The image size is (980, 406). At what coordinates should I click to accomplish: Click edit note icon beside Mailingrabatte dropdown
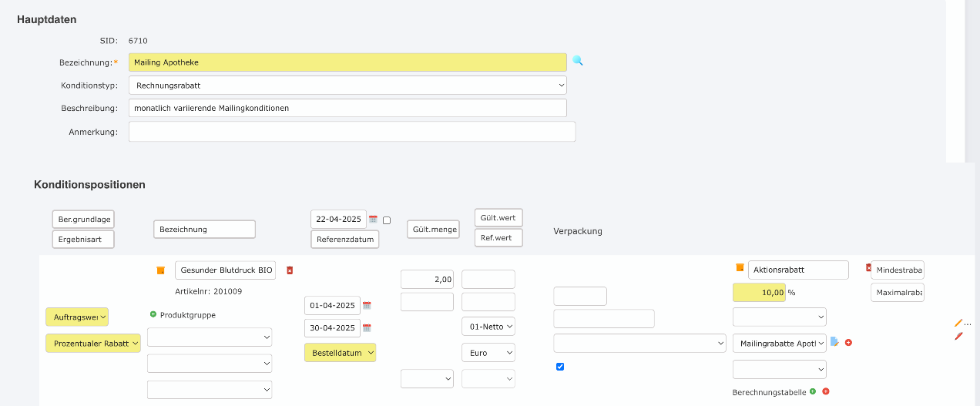[x=834, y=342]
